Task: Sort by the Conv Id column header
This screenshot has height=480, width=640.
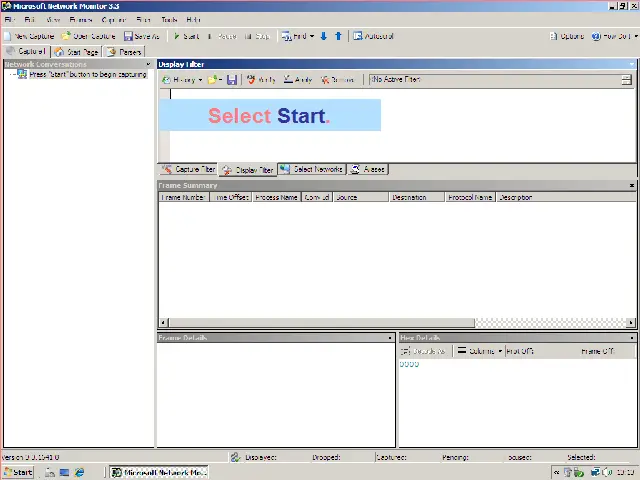Action: [317, 197]
